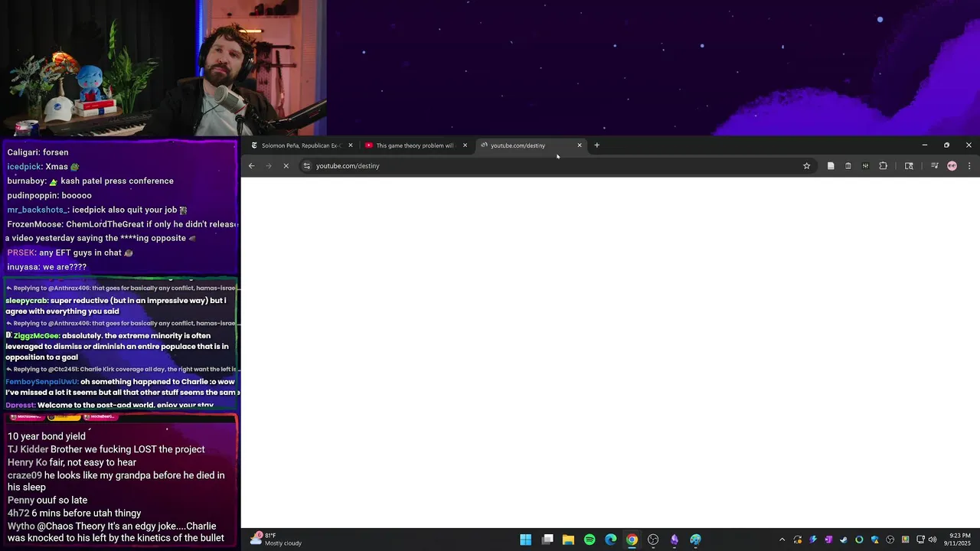Close the This game theory problem tab
Viewport: 980px width, 551px height.
pos(465,145)
